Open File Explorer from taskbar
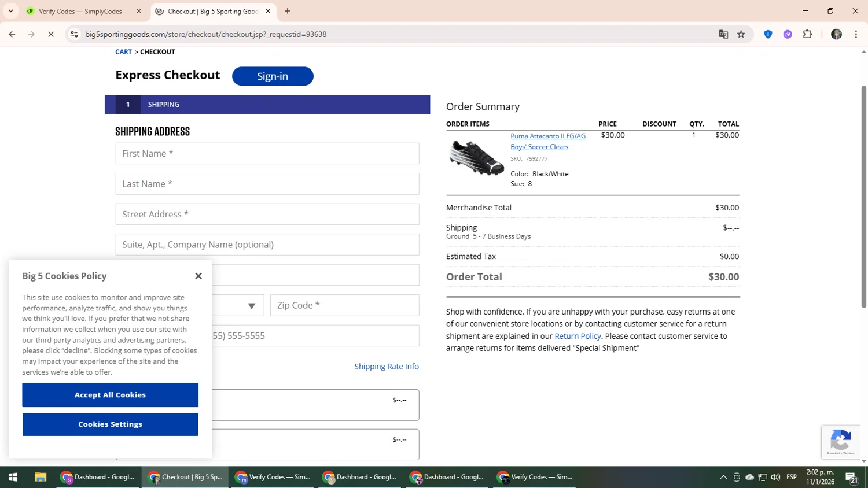This screenshot has height=488, width=868. [x=40, y=477]
